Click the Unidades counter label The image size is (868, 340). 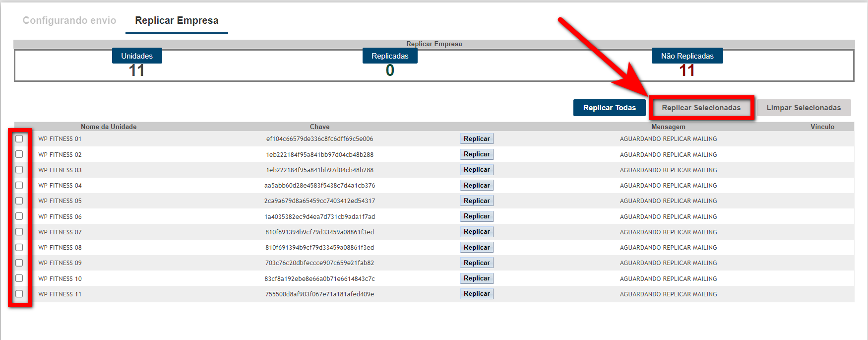coord(137,56)
